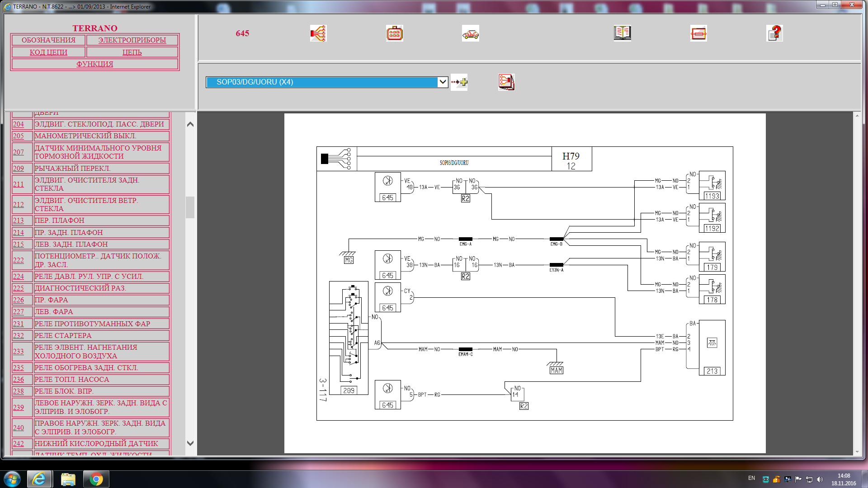Click РЕЛЕ СТАРТЕРА text

[63, 336]
